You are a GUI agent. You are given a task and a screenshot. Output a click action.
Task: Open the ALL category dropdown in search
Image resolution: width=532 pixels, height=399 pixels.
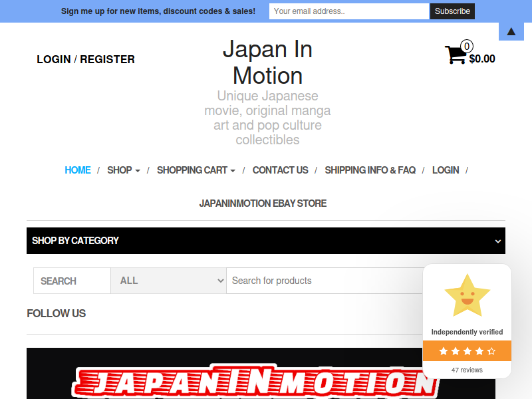pos(169,281)
